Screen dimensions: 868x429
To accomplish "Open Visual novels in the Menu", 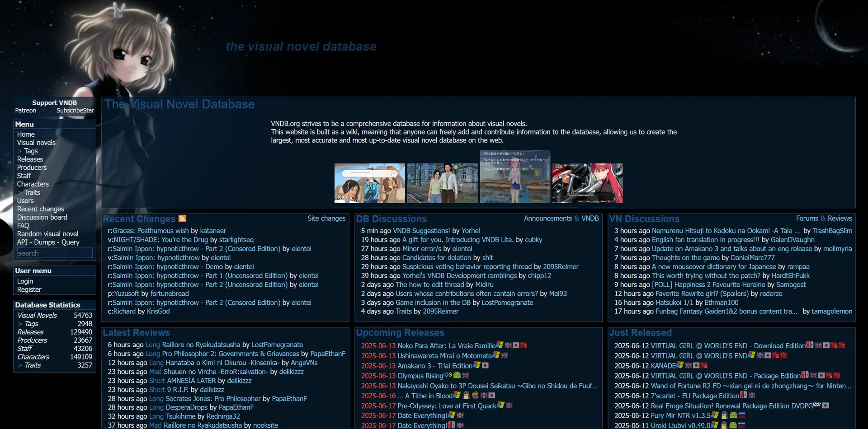I will pos(36,143).
